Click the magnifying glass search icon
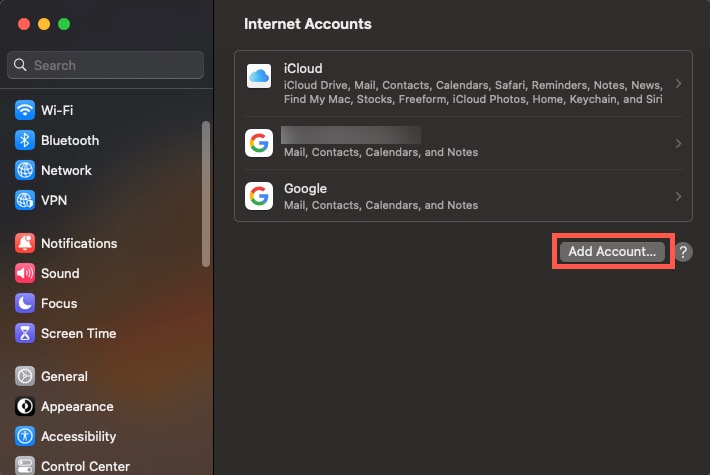 pos(20,65)
